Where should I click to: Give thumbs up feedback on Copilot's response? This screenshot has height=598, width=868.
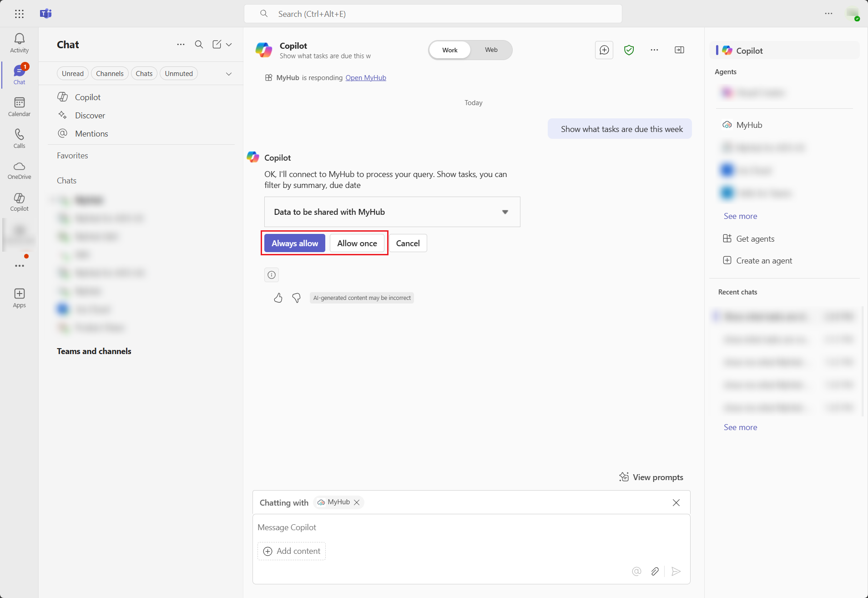point(278,298)
